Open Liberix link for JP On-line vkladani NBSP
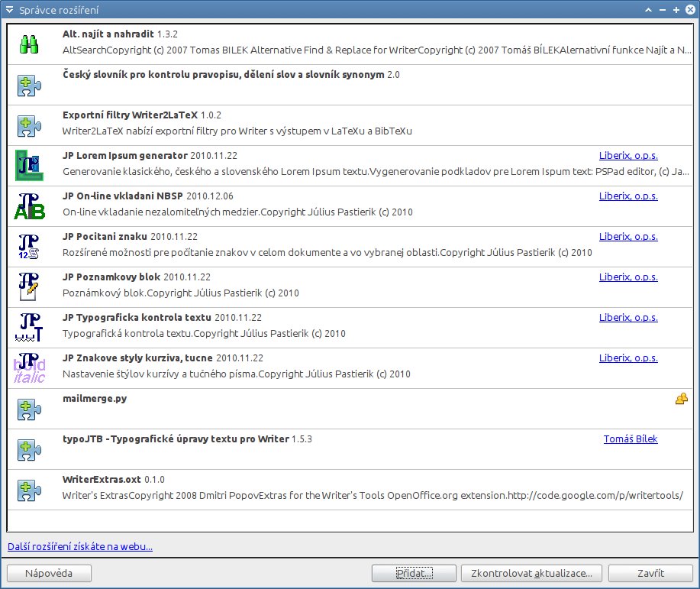The image size is (700, 589). click(628, 196)
